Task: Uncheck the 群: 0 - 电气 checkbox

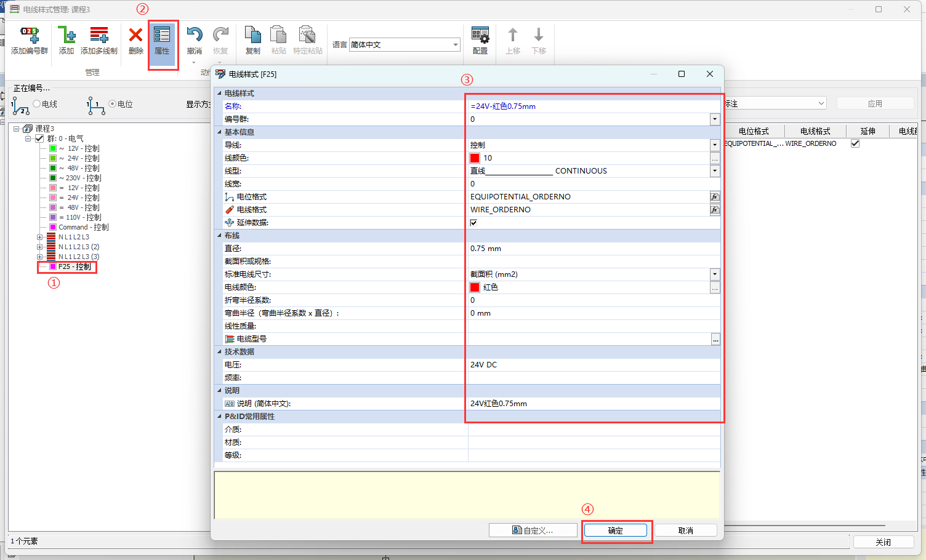Action: click(x=40, y=138)
